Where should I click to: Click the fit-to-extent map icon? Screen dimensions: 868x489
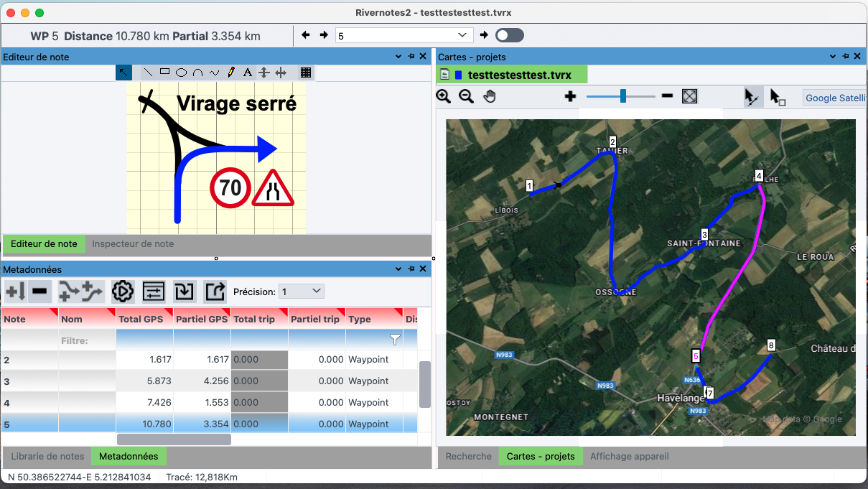pyautogui.click(x=689, y=96)
